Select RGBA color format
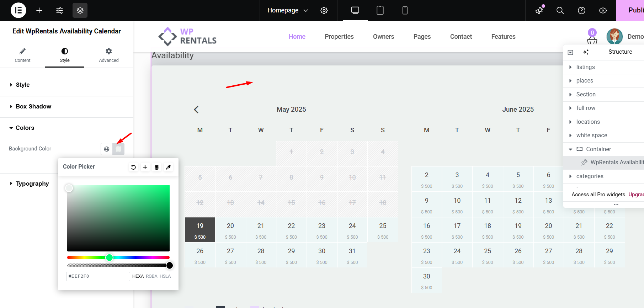The image size is (644, 308). (151, 276)
